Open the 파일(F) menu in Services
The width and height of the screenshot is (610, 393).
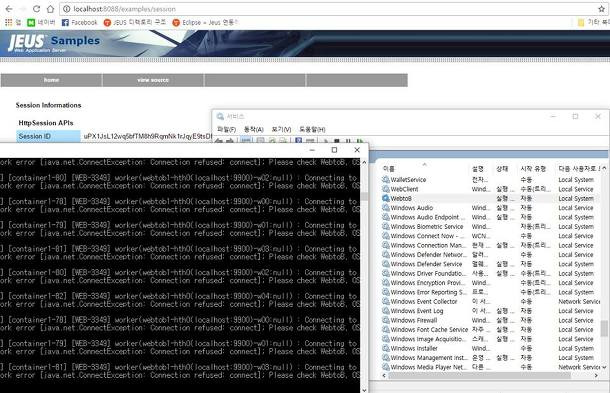226,129
